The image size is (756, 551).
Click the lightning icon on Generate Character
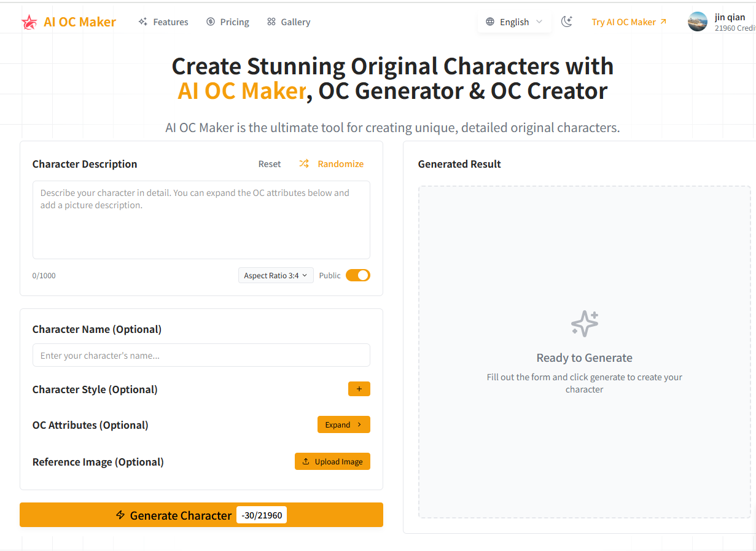pyautogui.click(x=120, y=515)
